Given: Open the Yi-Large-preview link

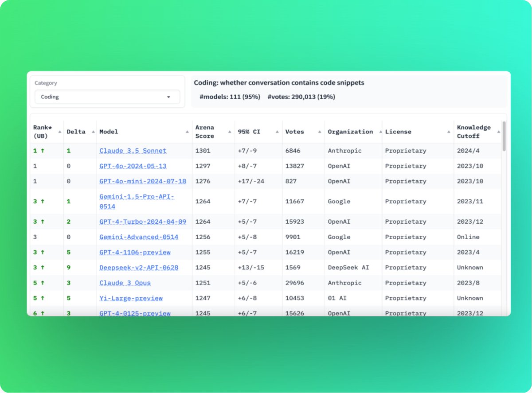Looking at the screenshot, I should (x=131, y=298).
